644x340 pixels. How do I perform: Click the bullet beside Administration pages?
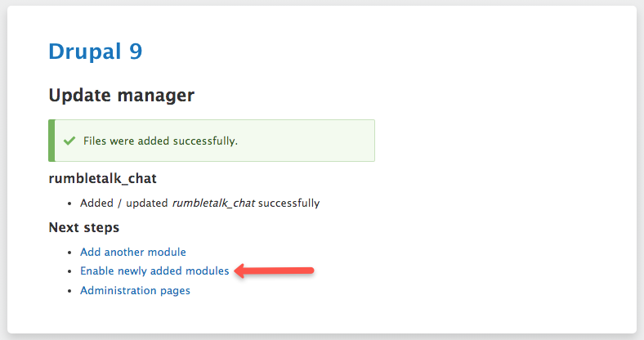coord(71,291)
